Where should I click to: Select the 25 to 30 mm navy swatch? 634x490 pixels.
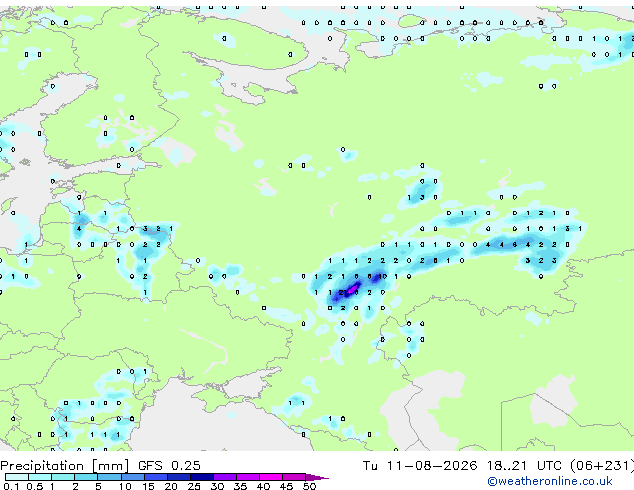[x=202, y=477]
